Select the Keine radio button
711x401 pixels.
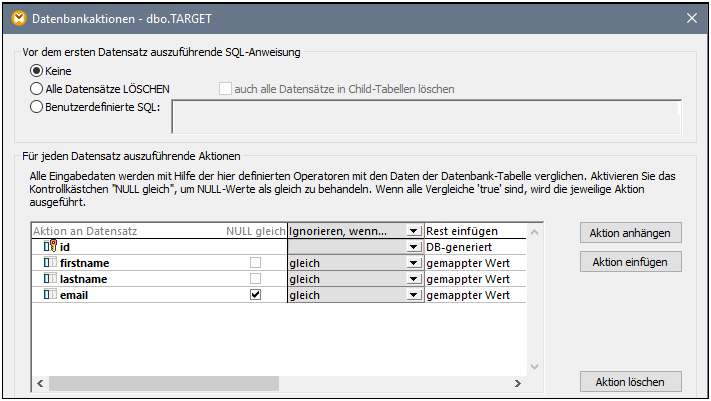(x=36, y=71)
